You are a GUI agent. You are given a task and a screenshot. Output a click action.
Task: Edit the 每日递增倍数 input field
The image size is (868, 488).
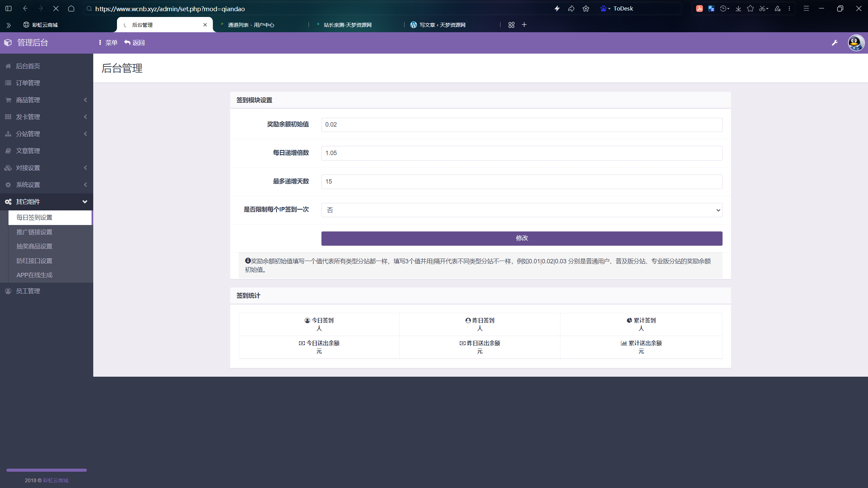pyautogui.click(x=521, y=153)
